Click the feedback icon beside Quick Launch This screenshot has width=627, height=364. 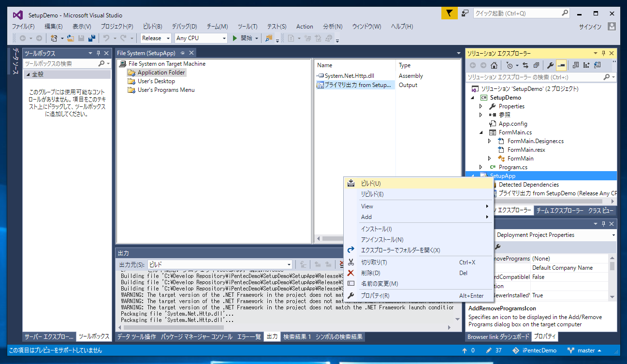coord(465,14)
